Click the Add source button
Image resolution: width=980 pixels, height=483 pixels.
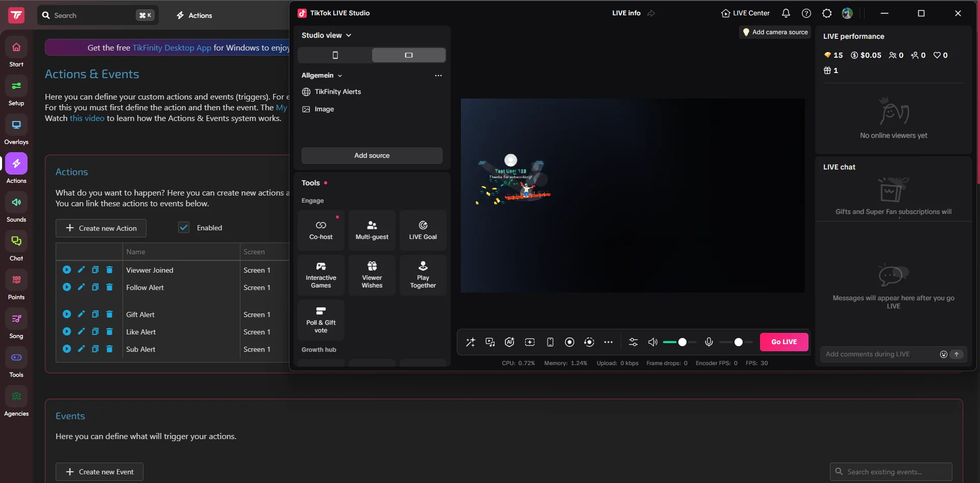pyautogui.click(x=372, y=156)
